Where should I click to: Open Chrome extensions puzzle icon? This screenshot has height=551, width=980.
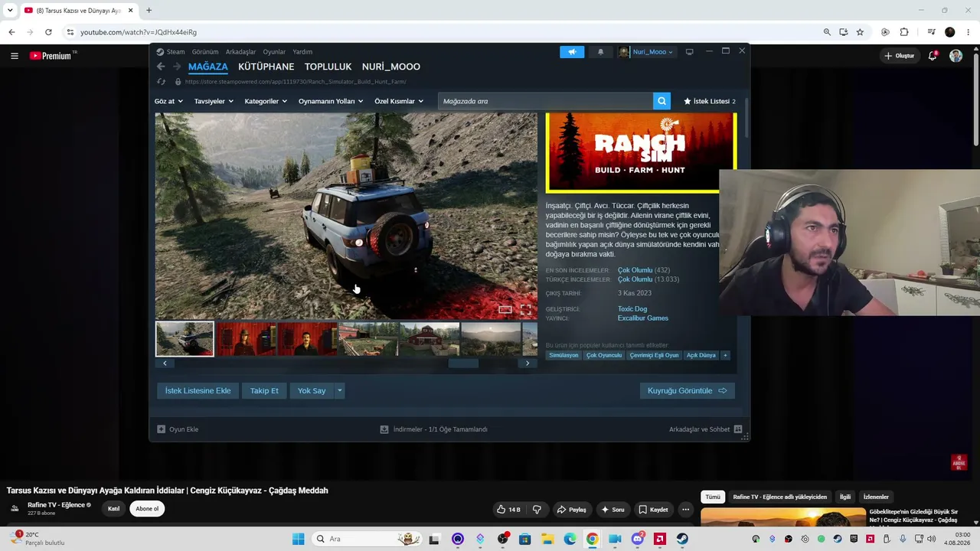(x=904, y=32)
